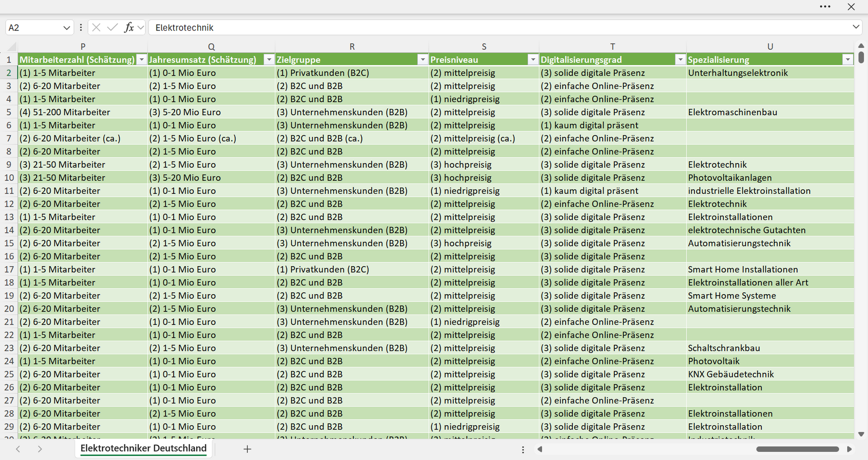The image size is (868, 460).
Task: Select cell Schaltschrankbau
Action: (770, 348)
